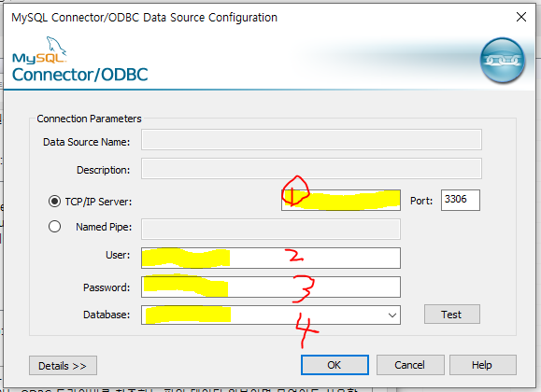The width and height of the screenshot is (541, 392).
Task: Open Help for ODBC configuration
Action: click(x=483, y=365)
